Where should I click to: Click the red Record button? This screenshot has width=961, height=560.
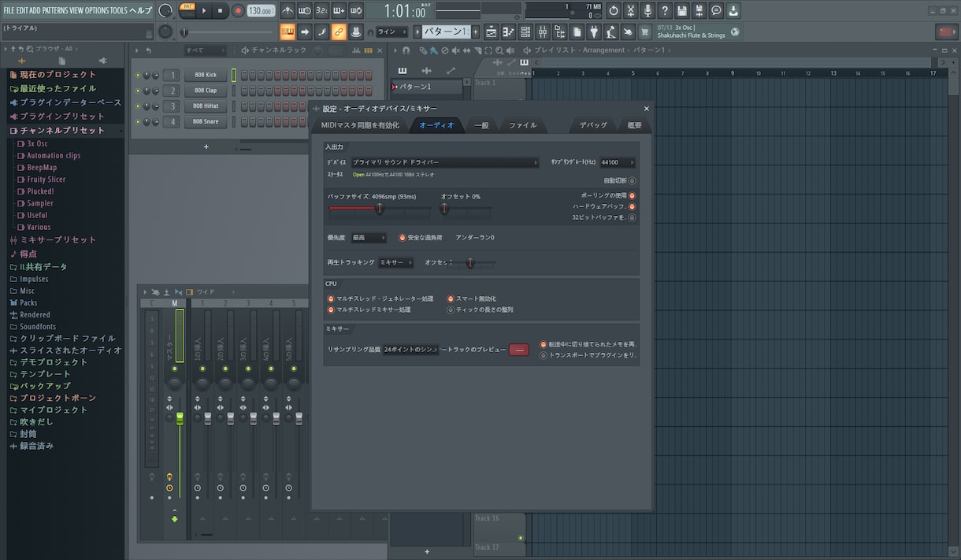[x=237, y=11]
